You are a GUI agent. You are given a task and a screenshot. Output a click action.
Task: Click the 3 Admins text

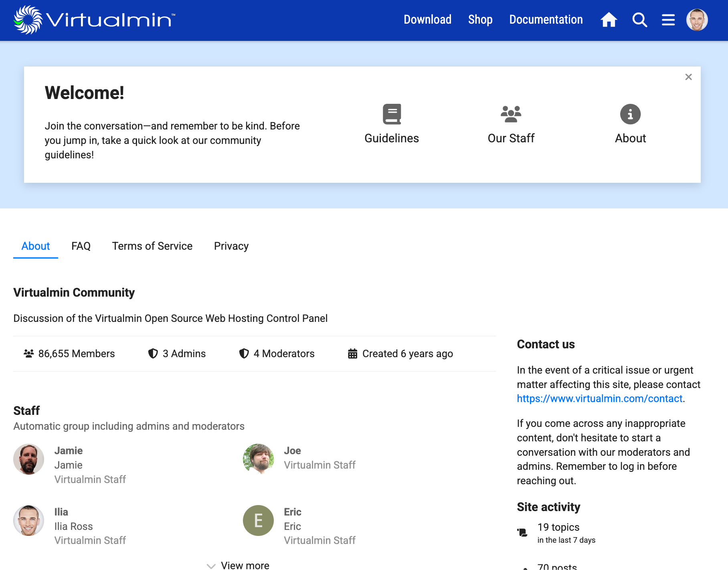pos(184,354)
